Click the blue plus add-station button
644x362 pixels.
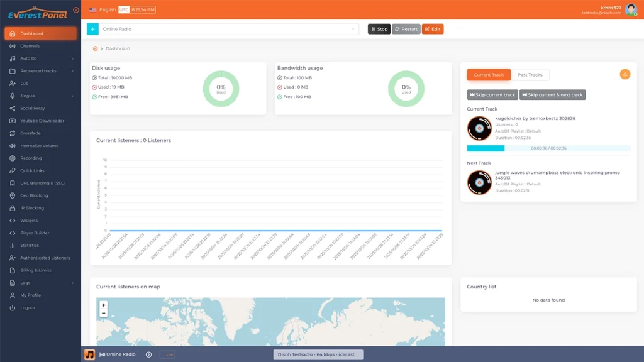(92, 29)
